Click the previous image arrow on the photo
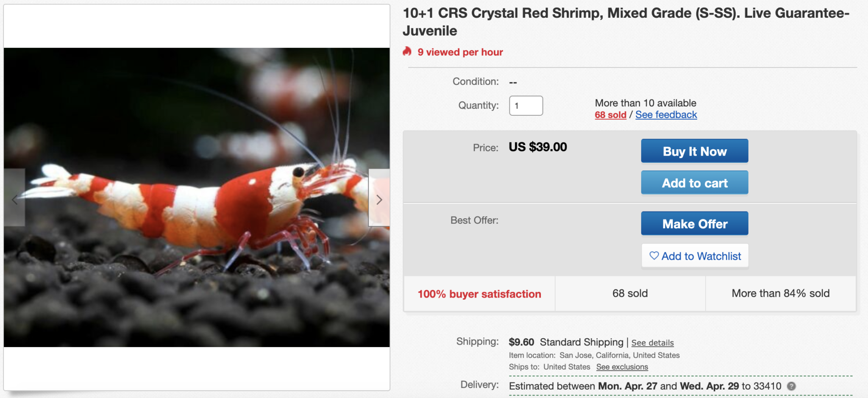Image resolution: width=868 pixels, height=398 pixels. pyautogui.click(x=15, y=200)
